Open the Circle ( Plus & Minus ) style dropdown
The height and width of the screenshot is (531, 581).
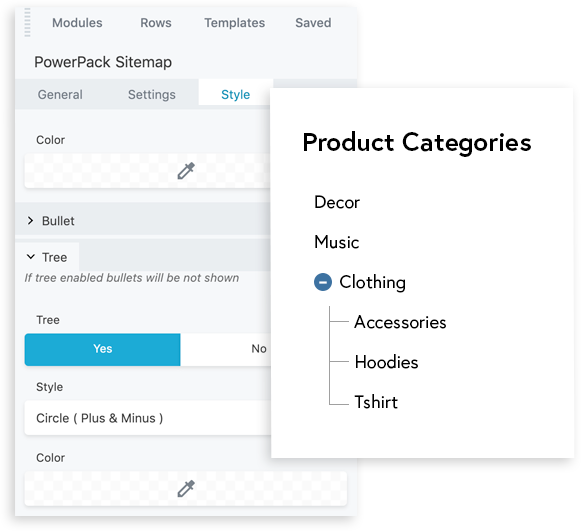pos(148,418)
